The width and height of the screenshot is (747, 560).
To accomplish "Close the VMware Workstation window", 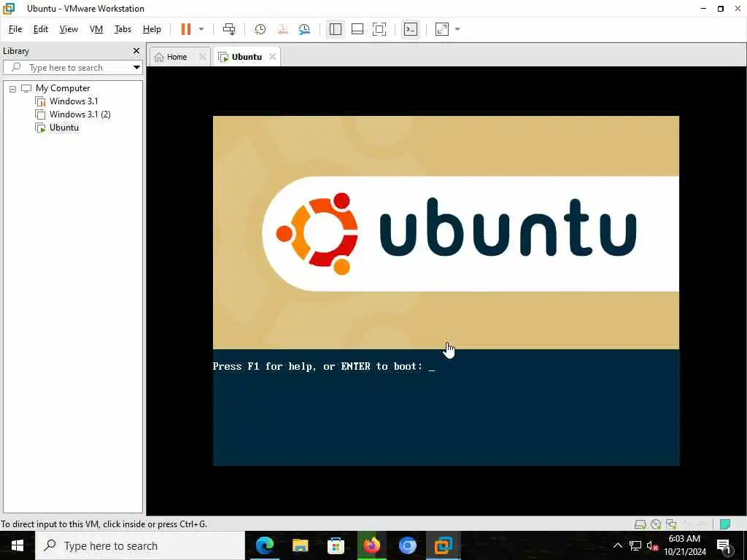I will tap(738, 9).
